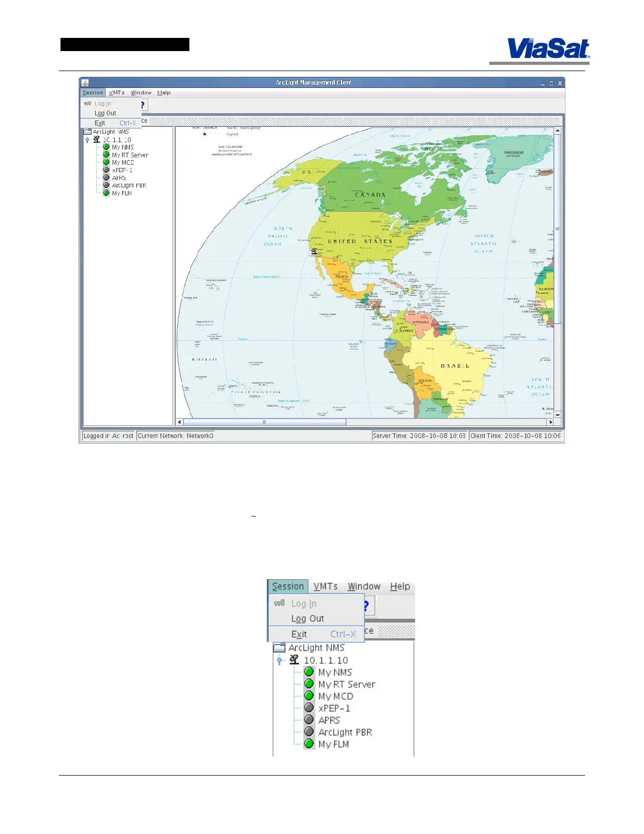Click the map's horizontal scrollbar left arrow
The width and height of the screenshot is (644, 834).
coord(179,422)
